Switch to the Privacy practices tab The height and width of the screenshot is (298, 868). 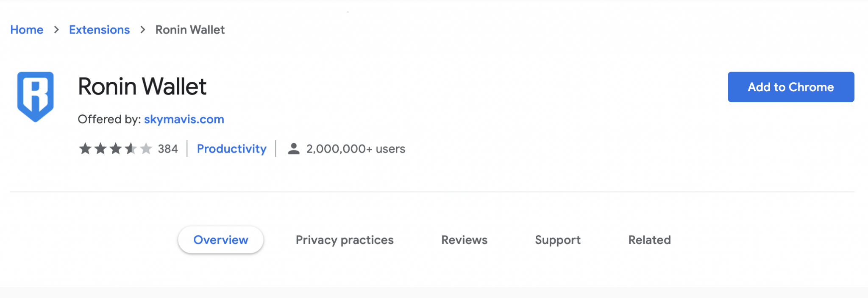click(x=345, y=240)
